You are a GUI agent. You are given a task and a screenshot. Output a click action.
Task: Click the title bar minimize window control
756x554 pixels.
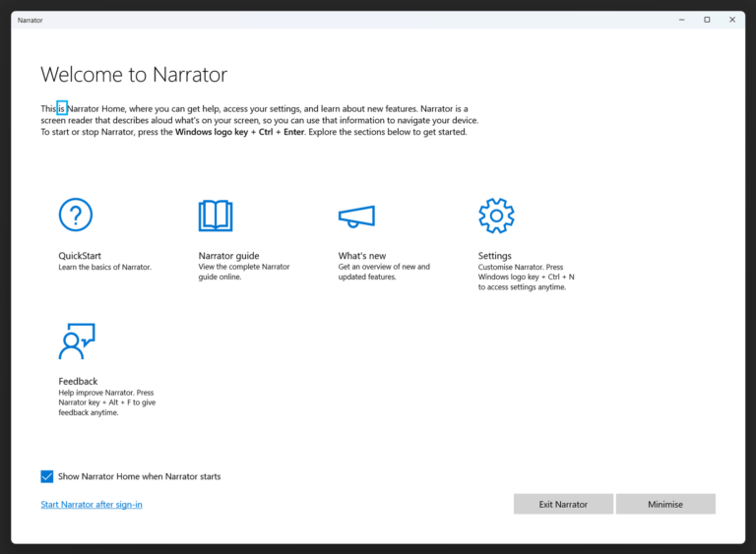681,20
